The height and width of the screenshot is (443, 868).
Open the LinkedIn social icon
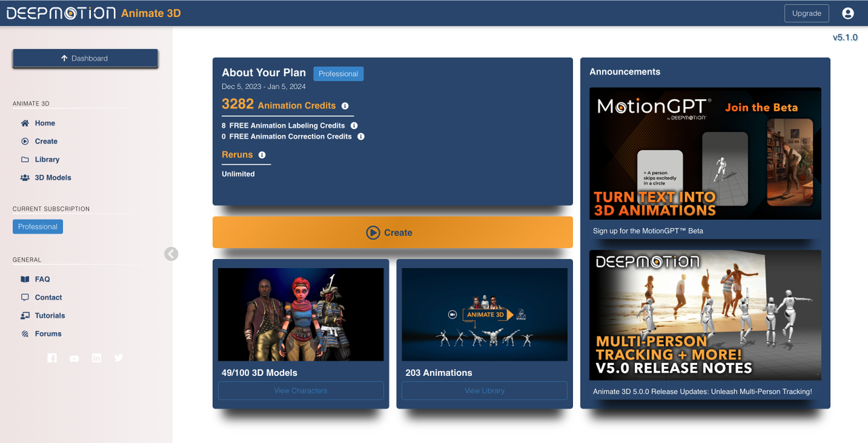tap(96, 358)
